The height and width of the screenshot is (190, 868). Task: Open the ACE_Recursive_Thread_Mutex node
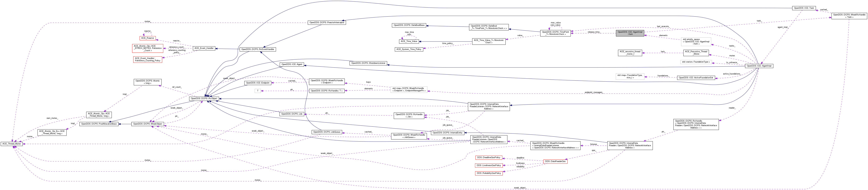click(696, 53)
